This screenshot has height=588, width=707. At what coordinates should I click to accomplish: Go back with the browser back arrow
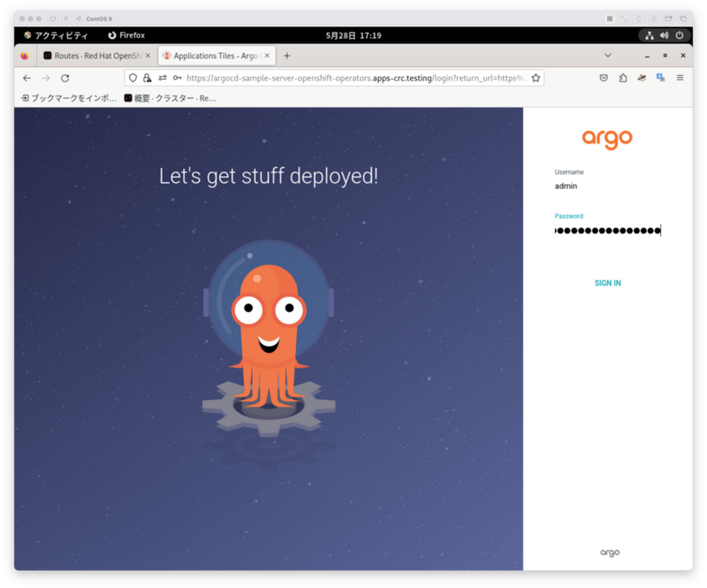pos(27,78)
